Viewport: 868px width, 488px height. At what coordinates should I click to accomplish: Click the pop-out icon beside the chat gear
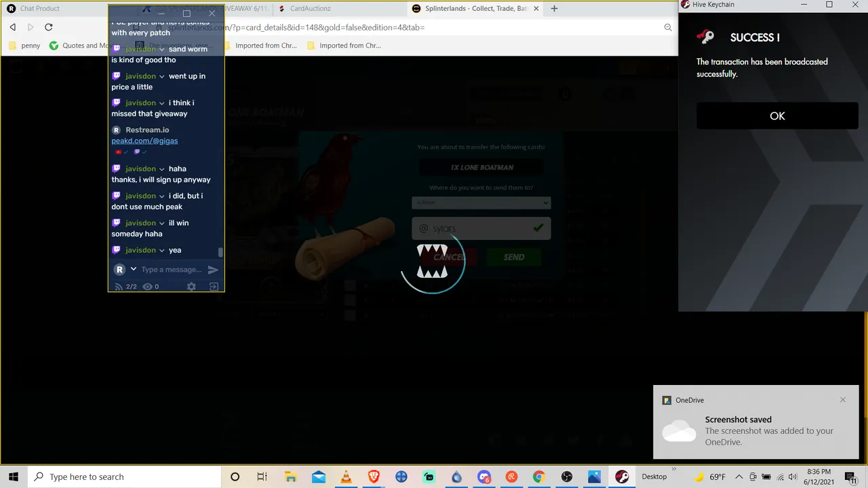pyautogui.click(x=214, y=287)
